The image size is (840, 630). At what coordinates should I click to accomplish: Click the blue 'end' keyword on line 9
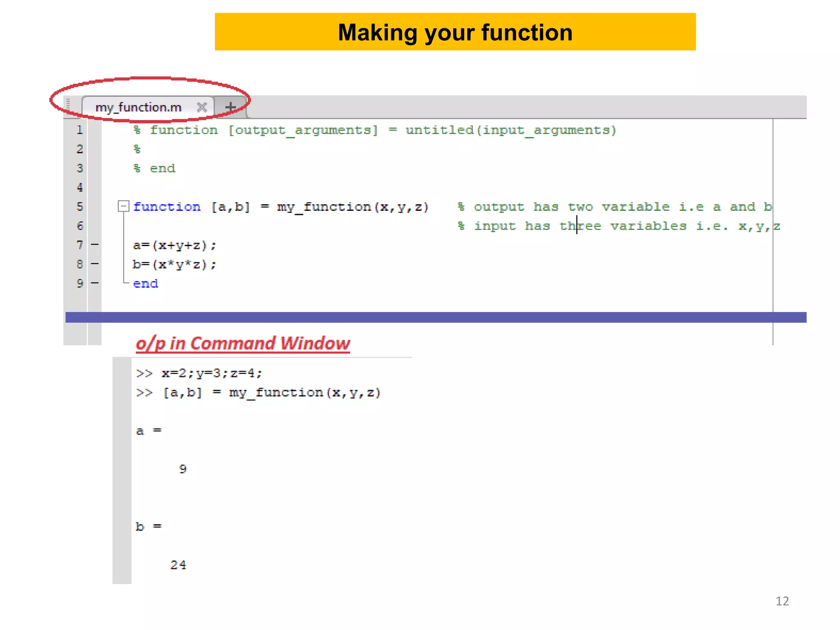(x=146, y=283)
